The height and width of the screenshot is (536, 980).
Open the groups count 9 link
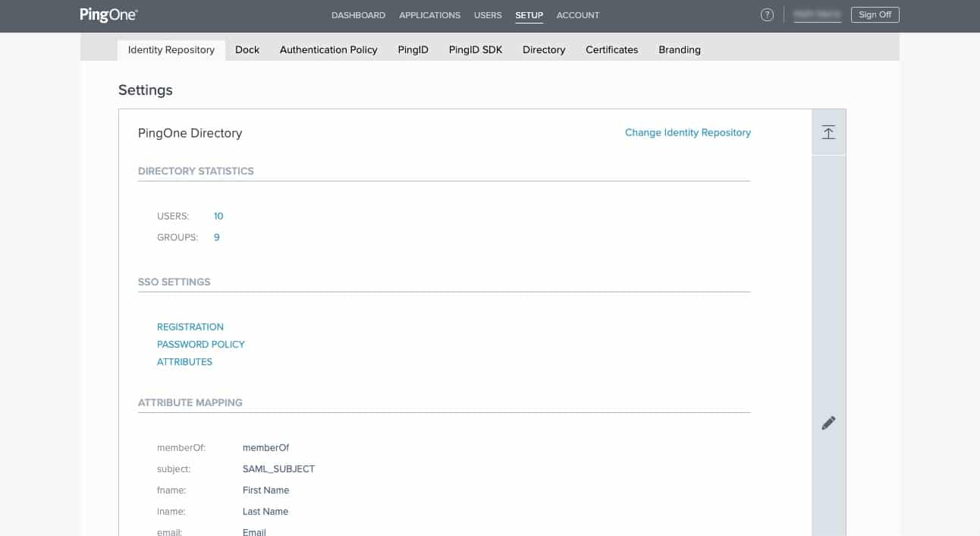point(217,238)
